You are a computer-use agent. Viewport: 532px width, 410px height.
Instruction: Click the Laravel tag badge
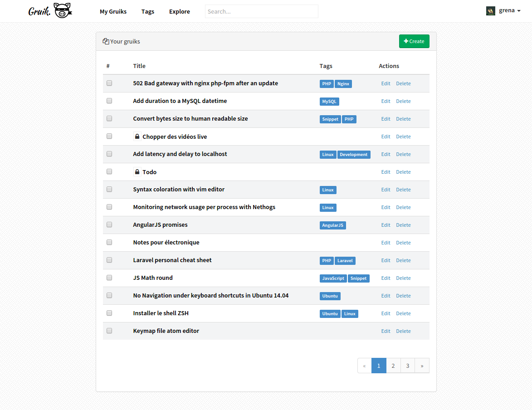pos(345,261)
